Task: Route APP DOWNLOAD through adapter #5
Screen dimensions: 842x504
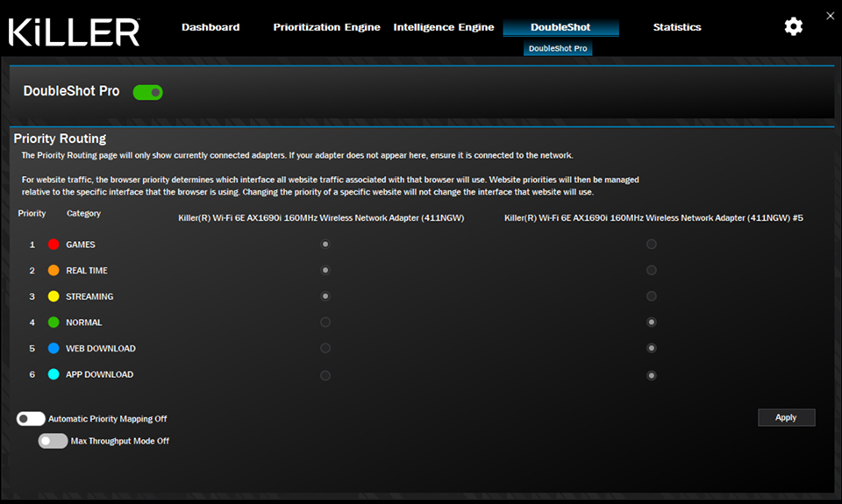Action: 652,375
